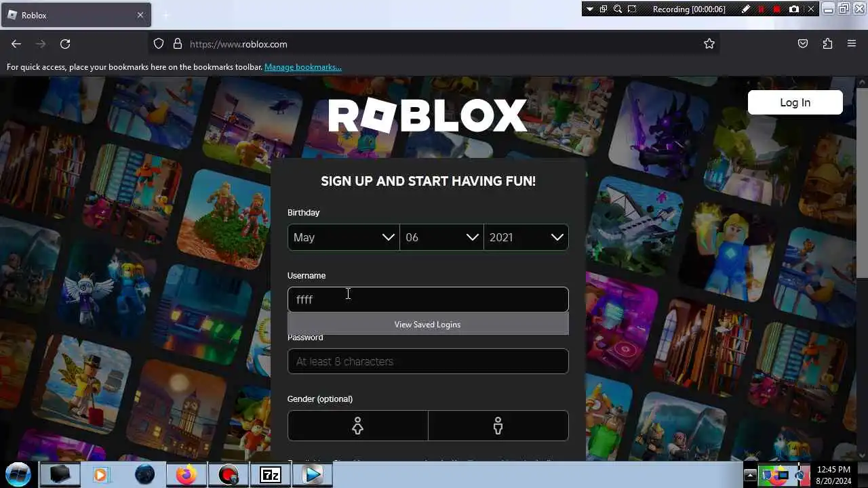Open the birthday day dropdown showing 06

(441, 237)
